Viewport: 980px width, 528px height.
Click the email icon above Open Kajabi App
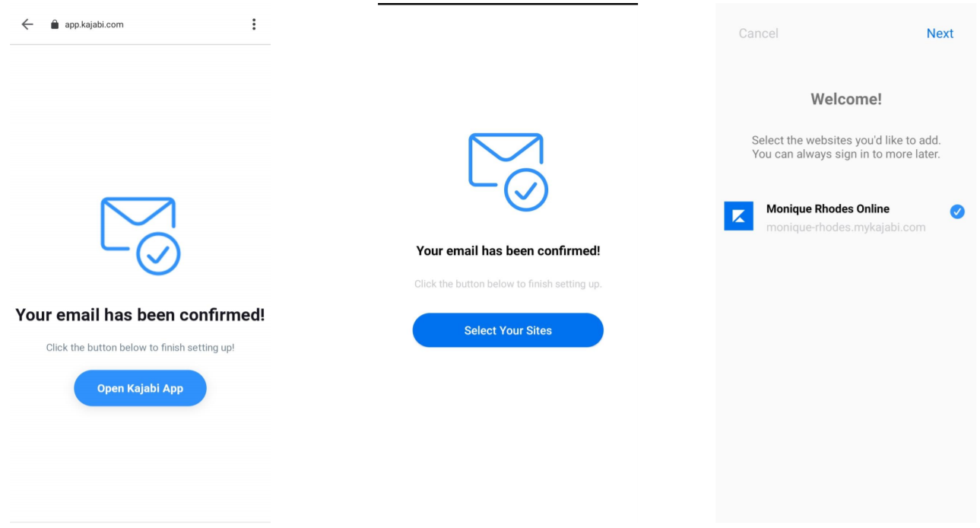[x=140, y=236]
